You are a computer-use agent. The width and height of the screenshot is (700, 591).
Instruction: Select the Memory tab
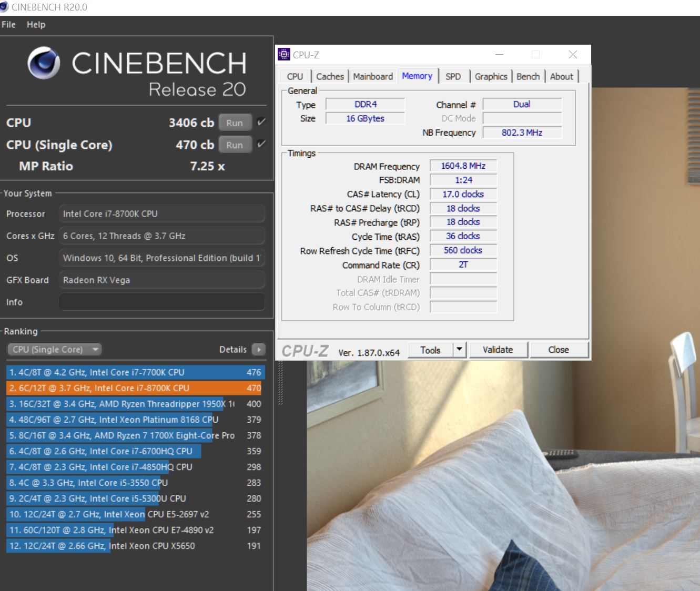tap(417, 76)
